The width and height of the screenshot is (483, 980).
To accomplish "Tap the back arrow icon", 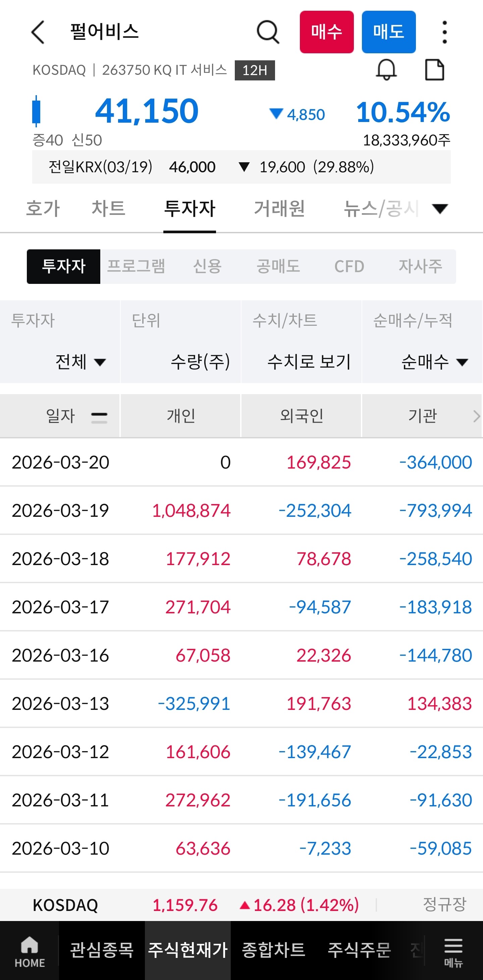I will click(x=38, y=32).
